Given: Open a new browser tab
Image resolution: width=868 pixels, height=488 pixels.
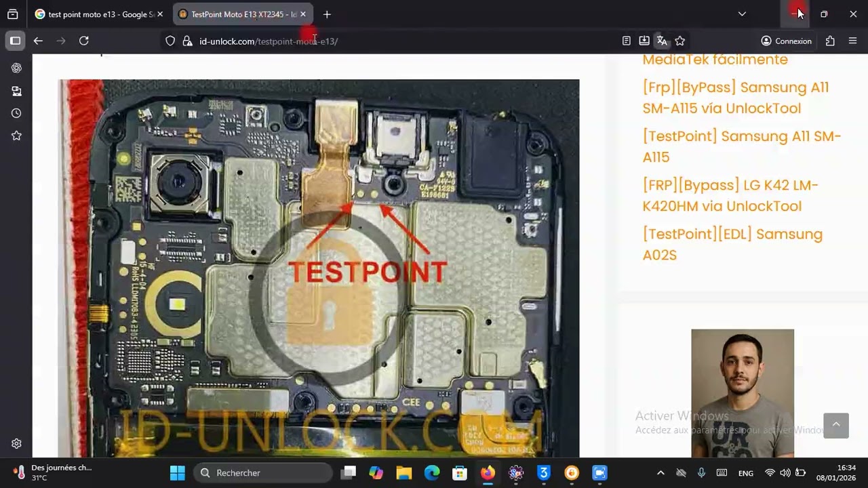Looking at the screenshot, I should click(327, 14).
